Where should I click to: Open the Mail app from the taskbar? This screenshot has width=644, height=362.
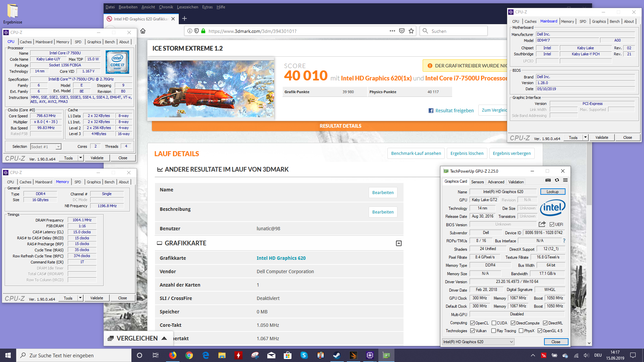pyautogui.click(x=271, y=355)
